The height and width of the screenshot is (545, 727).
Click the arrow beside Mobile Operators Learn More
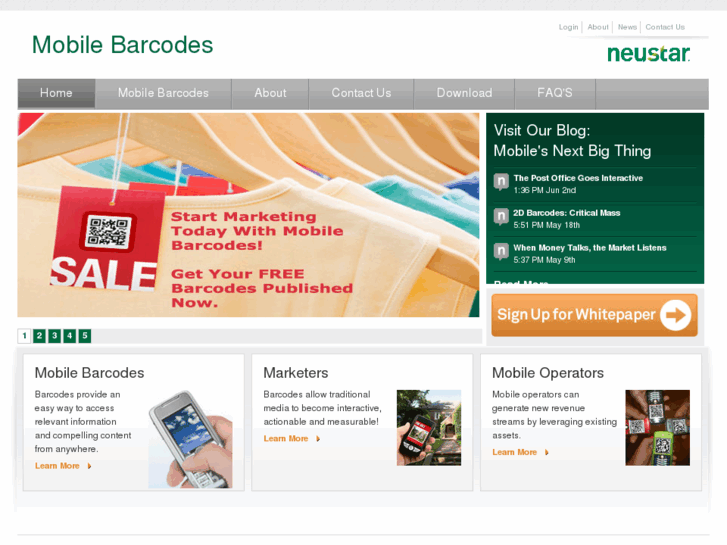point(547,452)
